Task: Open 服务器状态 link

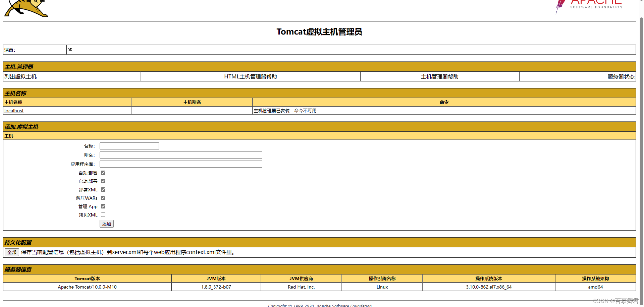Action: click(x=621, y=76)
